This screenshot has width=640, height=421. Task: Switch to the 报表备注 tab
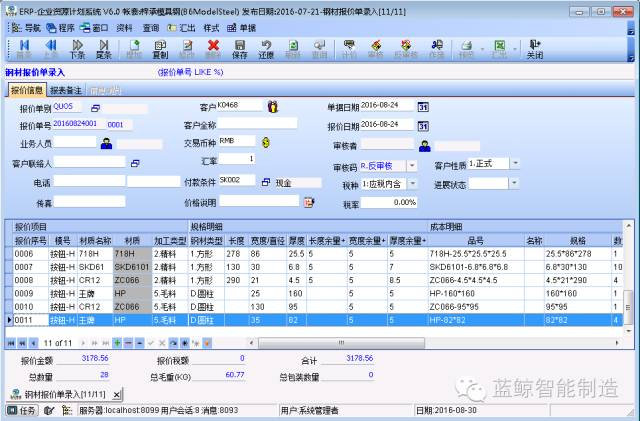[x=65, y=90]
